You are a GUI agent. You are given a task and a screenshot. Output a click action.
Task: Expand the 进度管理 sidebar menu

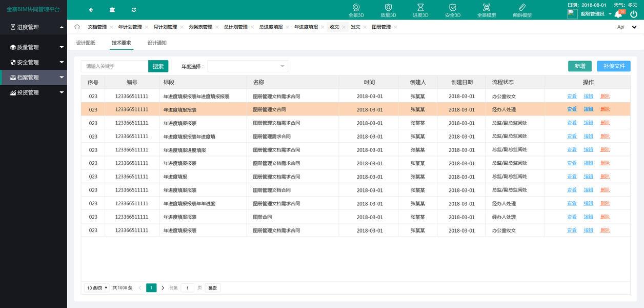click(33, 27)
